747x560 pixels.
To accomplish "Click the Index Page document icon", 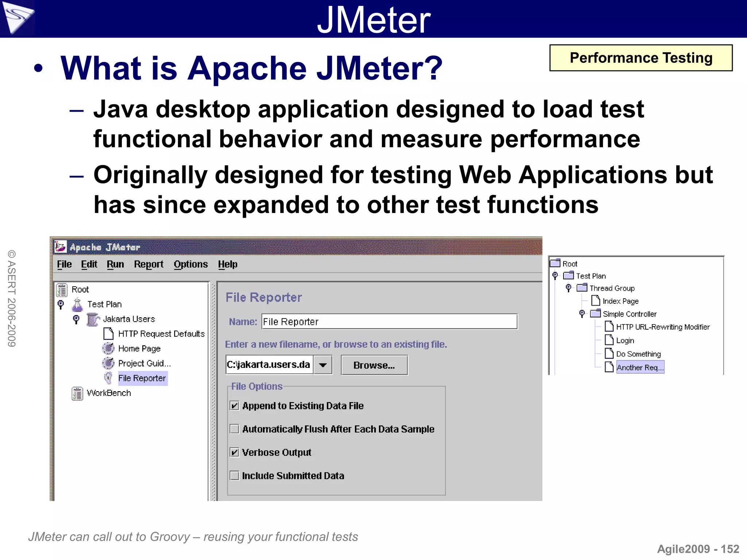I will coord(596,300).
